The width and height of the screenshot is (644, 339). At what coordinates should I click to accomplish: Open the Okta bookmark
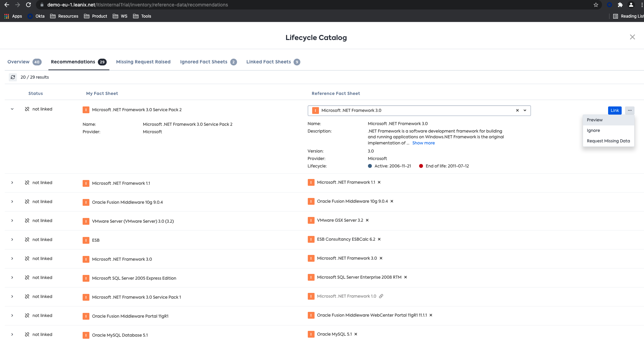click(x=36, y=16)
